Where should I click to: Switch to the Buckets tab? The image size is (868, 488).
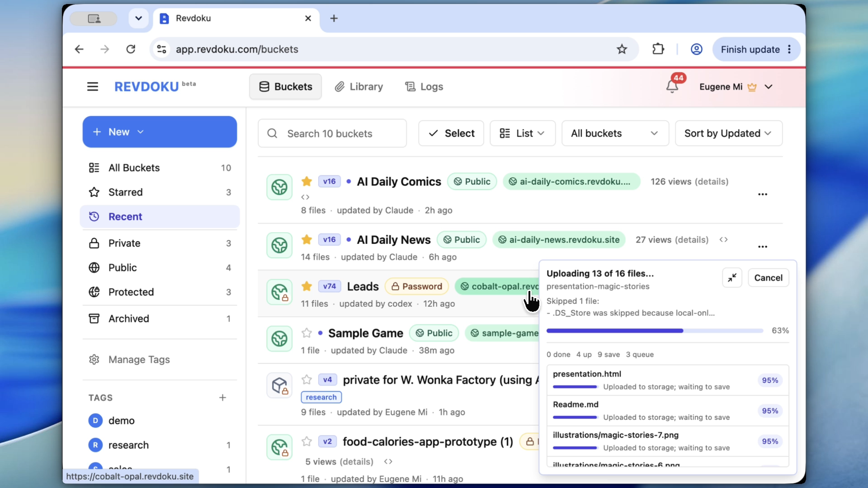[x=285, y=86]
